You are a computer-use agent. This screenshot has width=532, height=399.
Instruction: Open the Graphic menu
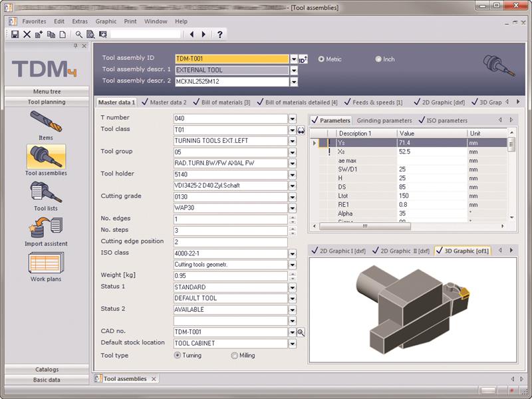(x=106, y=21)
